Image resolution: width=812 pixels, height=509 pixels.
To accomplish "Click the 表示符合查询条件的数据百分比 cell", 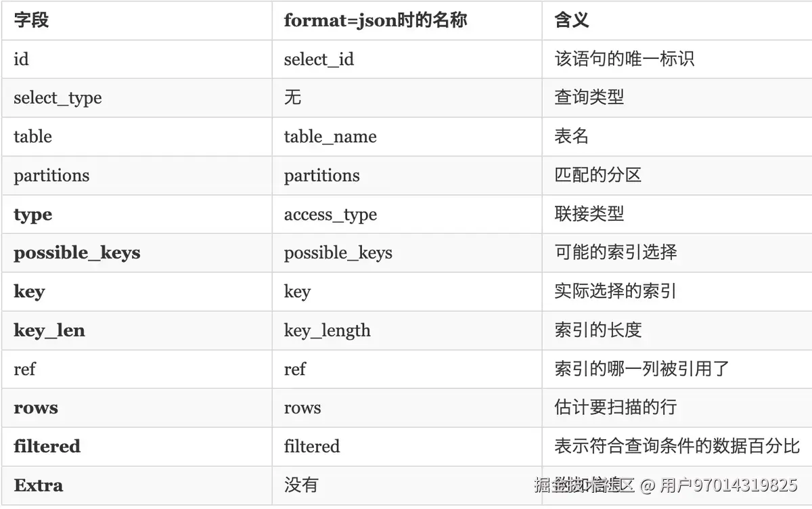I will (x=677, y=446).
